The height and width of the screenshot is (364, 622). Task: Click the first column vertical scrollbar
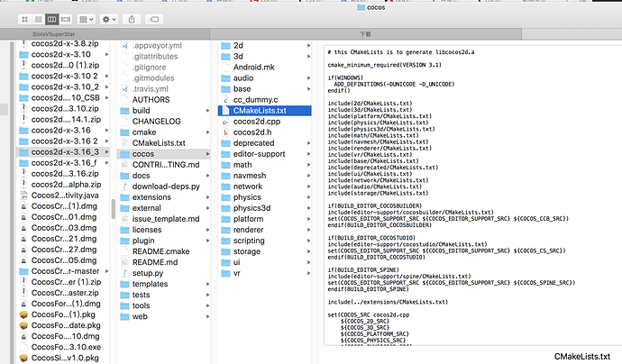114,209
